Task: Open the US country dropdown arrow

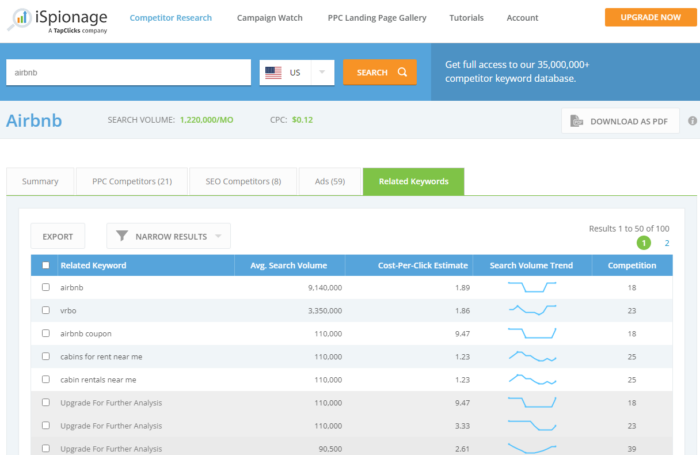Action: click(322, 72)
